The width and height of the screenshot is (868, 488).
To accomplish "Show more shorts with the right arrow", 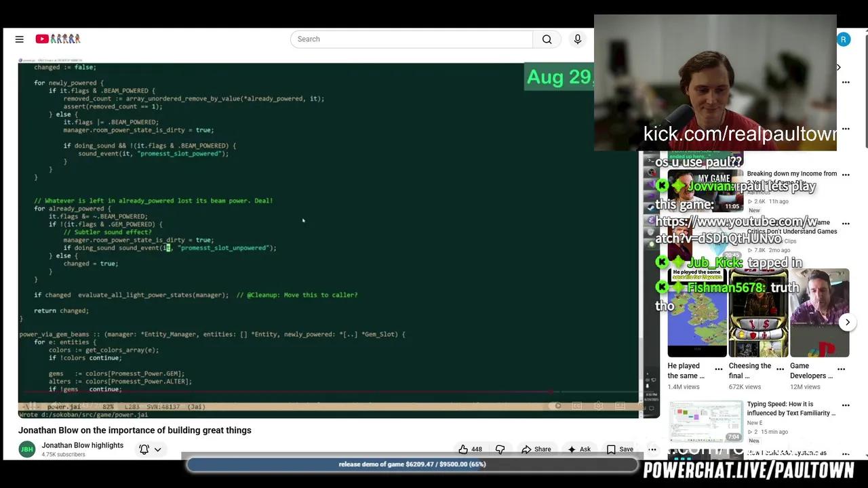I will 847,323.
